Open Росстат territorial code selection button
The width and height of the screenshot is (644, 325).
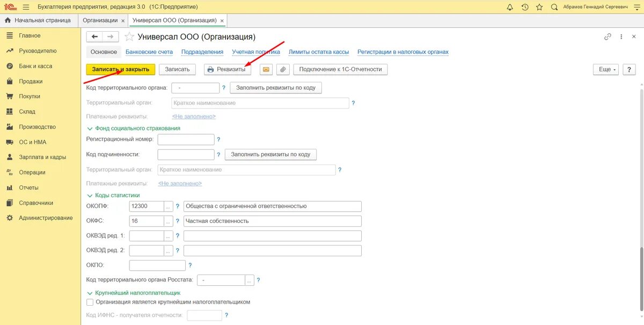(x=250, y=280)
